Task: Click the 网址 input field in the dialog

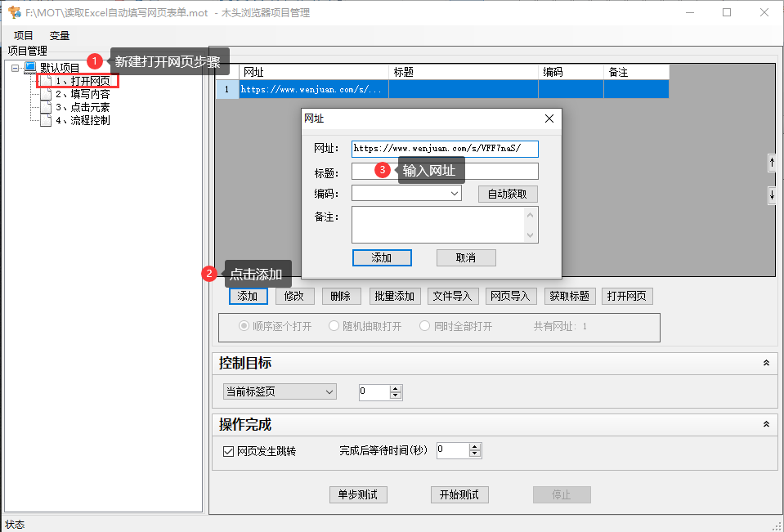Action: (x=445, y=149)
